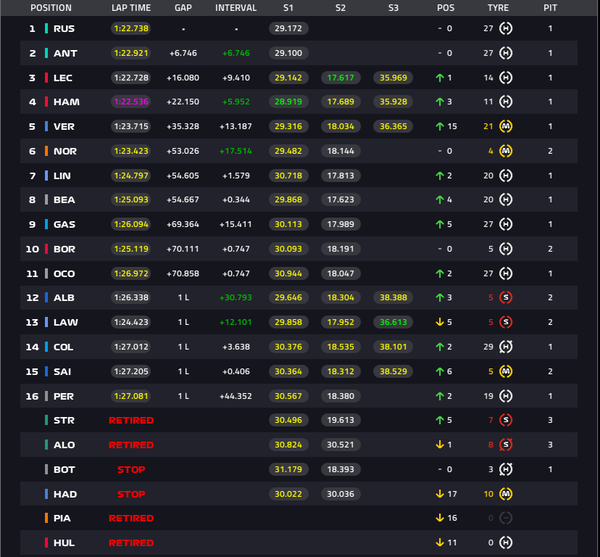
Task: Click the hard tyre icon in BOR row
Action: click(505, 249)
